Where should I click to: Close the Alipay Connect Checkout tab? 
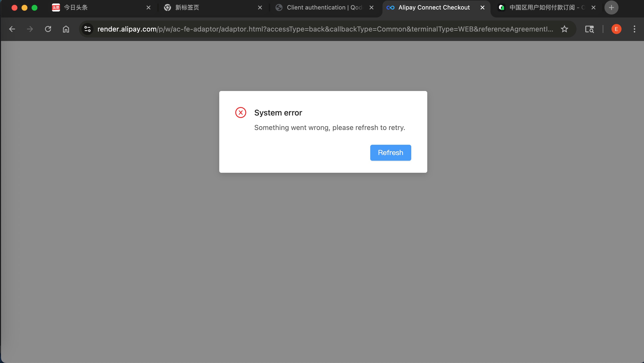pos(482,7)
